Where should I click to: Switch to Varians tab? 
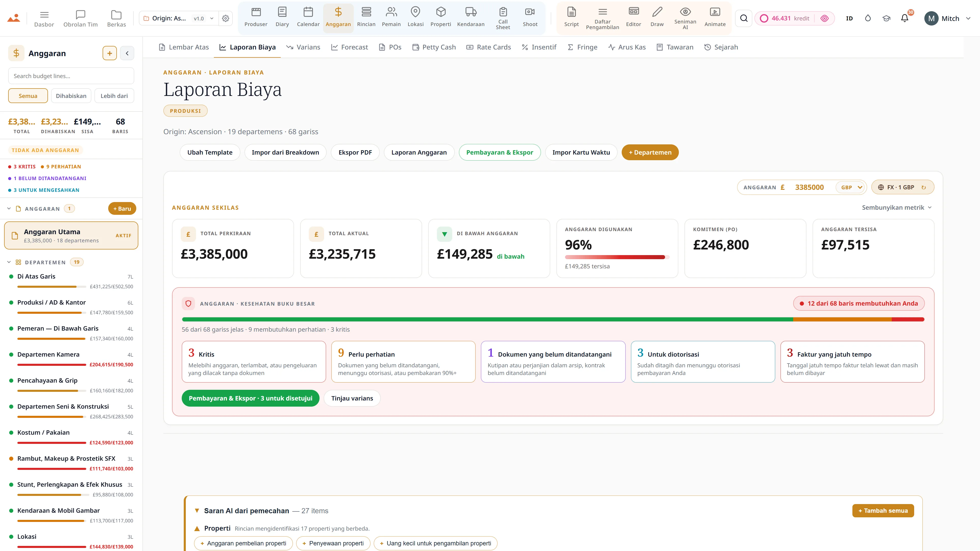pyautogui.click(x=303, y=47)
